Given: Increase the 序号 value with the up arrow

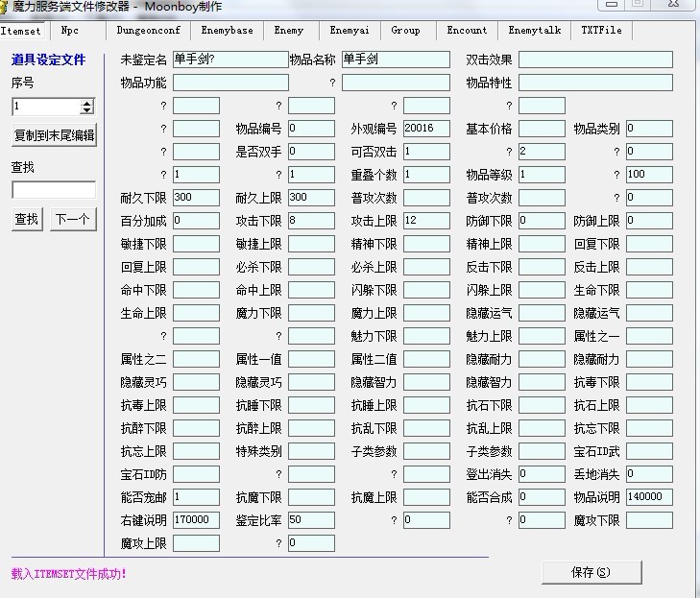Looking at the screenshot, I should pos(87,103).
